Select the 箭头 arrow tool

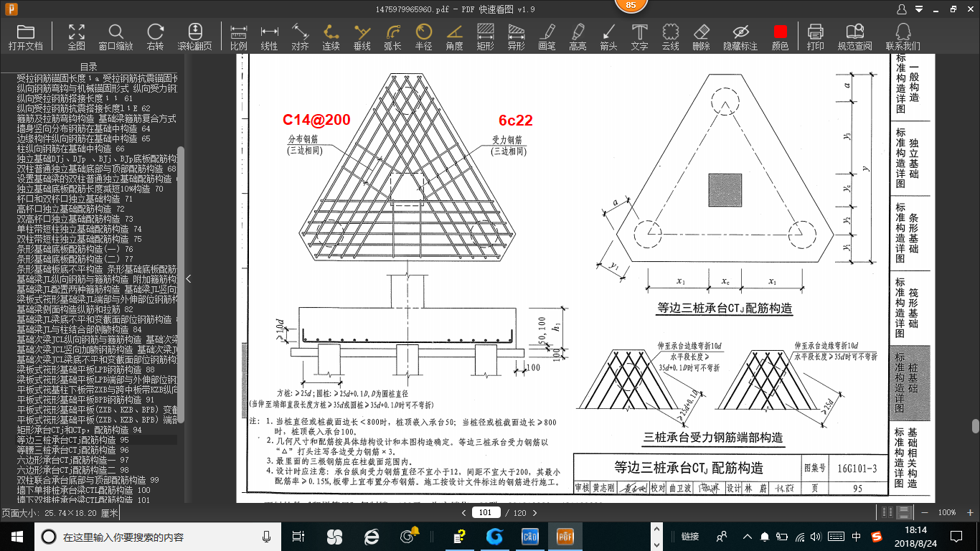608,37
